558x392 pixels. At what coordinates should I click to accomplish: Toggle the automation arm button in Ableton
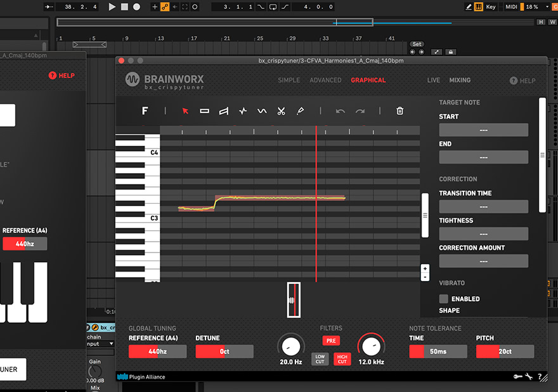click(165, 7)
